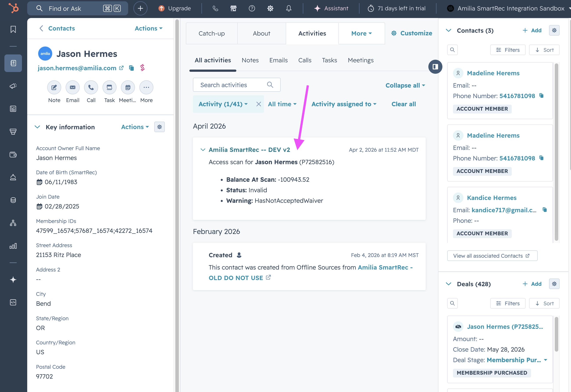Screen dimensions: 571x392
Task: Open More contact actions ellipsis
Action: click(x=146, y=88)
